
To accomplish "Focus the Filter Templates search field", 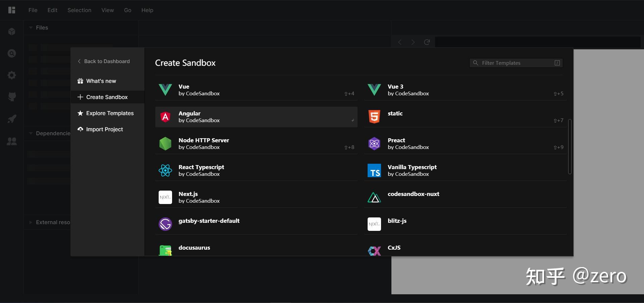I will click(x=516, y=63).
